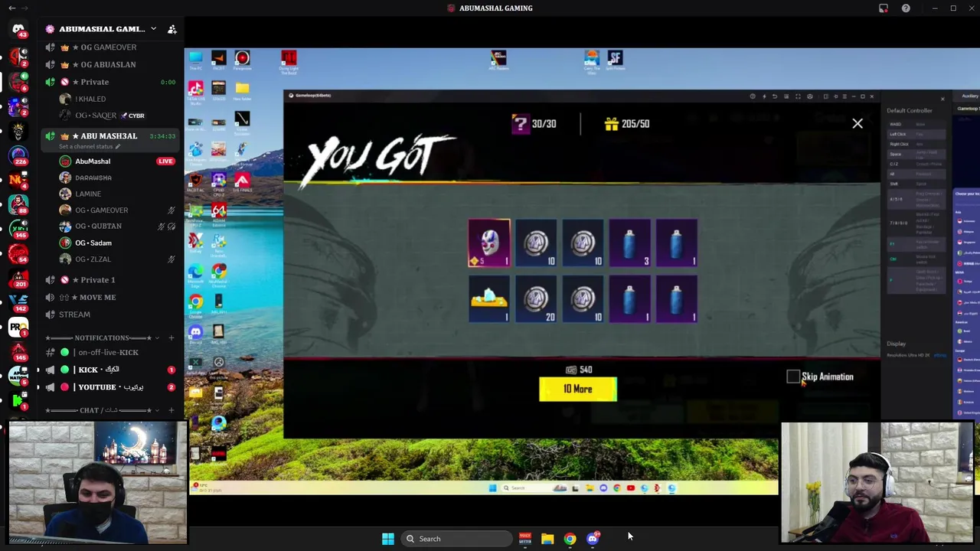980x551 pixels.
Task: Close the You Got rewards screen
Action: (857, 123)
